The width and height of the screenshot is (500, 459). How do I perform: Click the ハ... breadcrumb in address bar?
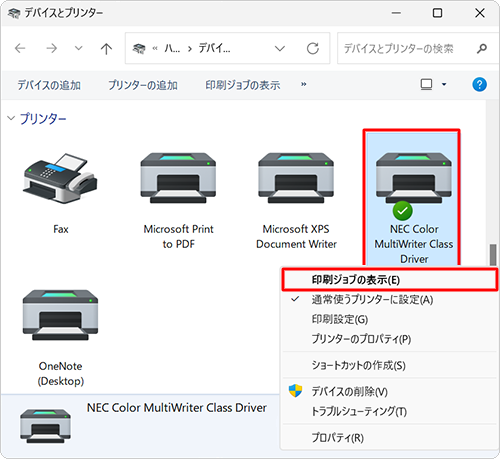click(172, 49)
